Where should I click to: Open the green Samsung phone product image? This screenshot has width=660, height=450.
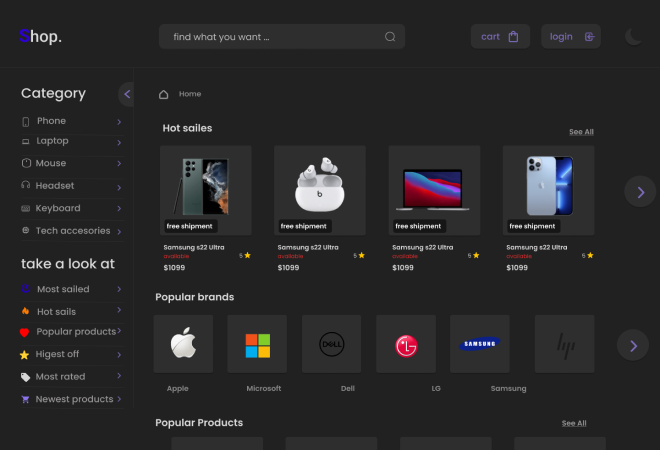(206, 186)
